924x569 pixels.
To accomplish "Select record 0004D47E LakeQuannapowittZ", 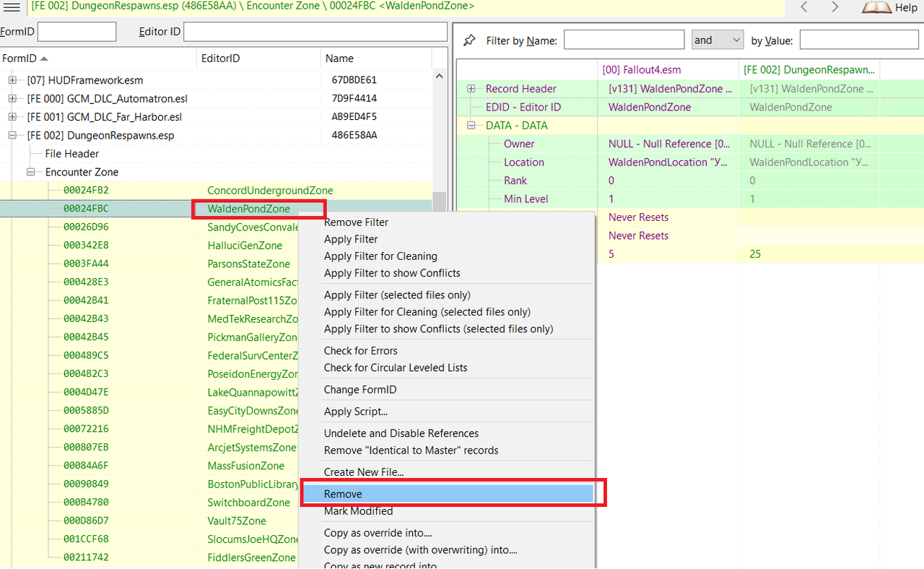I will click(149, 392).
